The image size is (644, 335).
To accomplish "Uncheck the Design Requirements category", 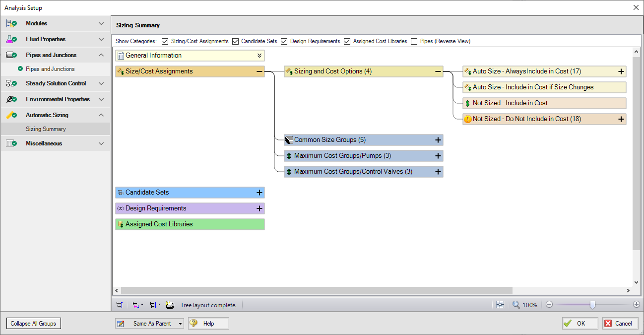I will (284, 41).
